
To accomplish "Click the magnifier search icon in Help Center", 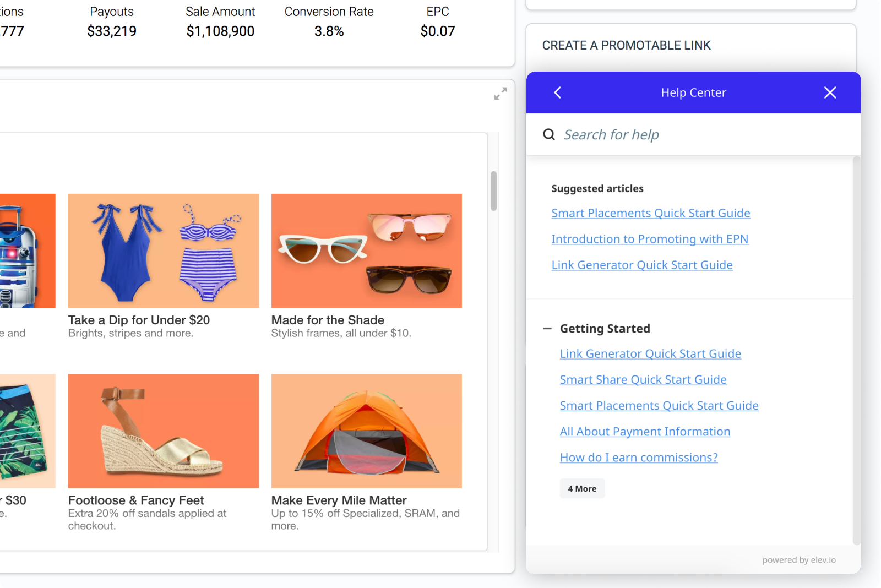I will (x=549, y=134).
